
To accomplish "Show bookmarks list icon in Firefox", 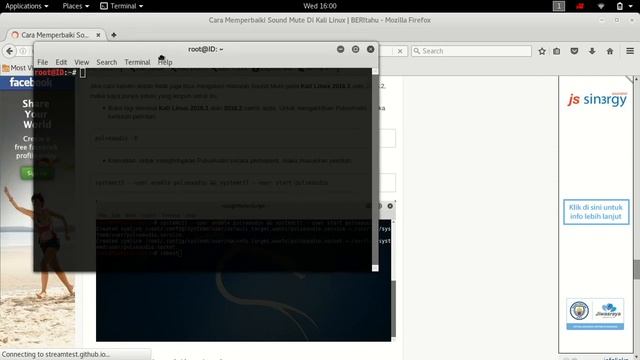I will pyautogui.click(x=557, y=51).
